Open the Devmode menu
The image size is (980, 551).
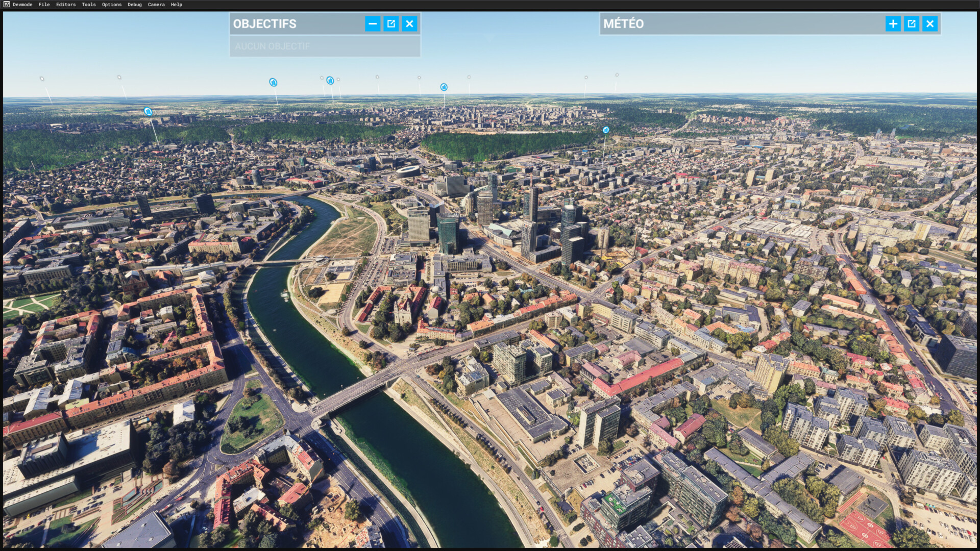click(22, 5)
